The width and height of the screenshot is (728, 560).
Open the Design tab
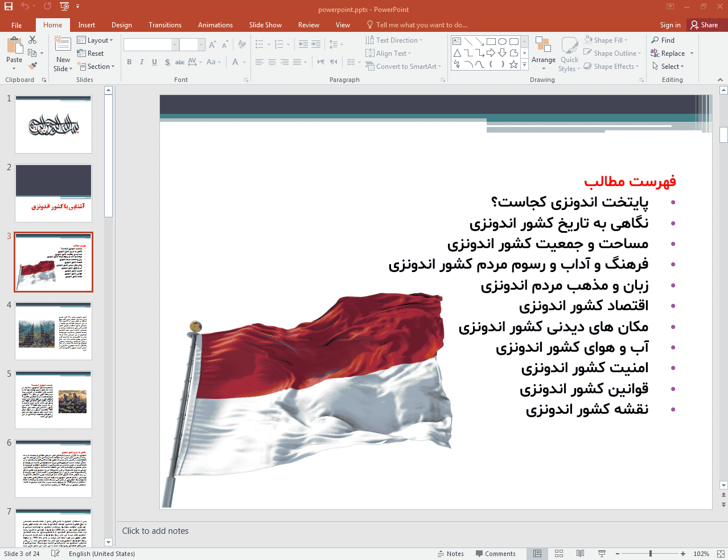(x=121, y=25)
